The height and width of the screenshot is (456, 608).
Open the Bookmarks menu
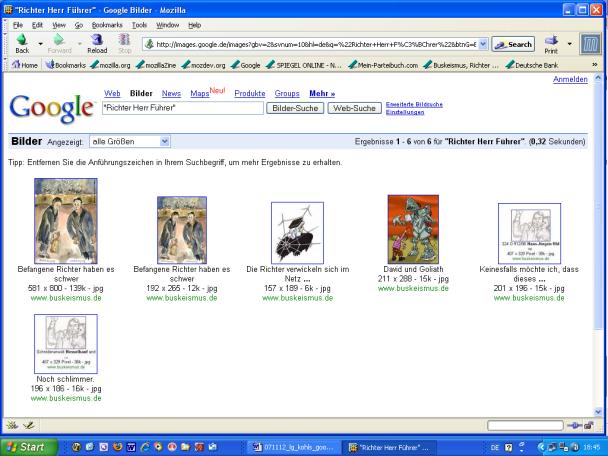coord(107,25)
